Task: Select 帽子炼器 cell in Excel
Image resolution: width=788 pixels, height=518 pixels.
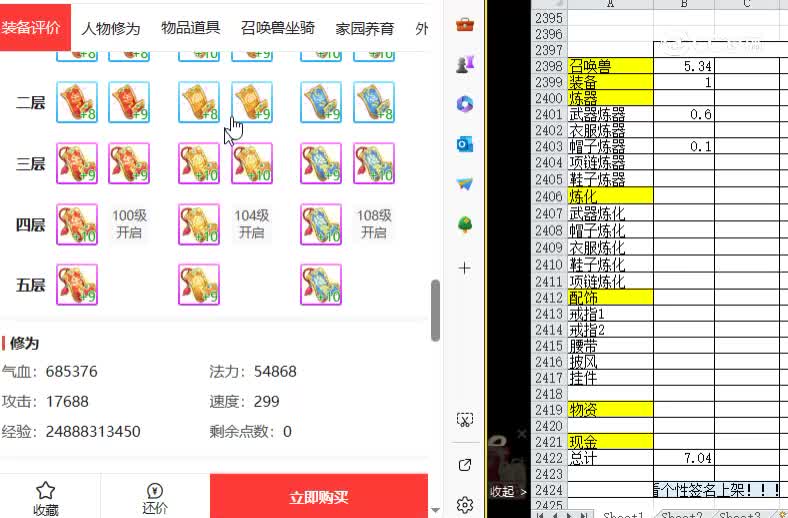Action: 611,146
